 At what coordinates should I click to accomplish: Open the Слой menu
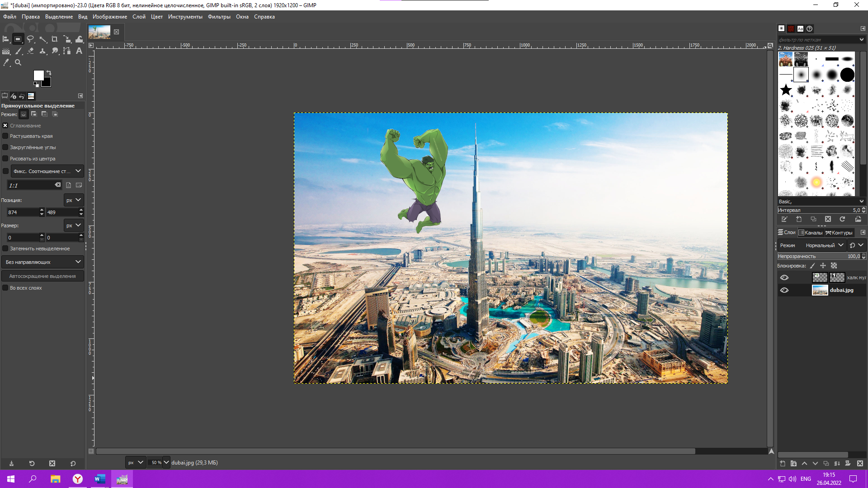click(x=139, y=17)
